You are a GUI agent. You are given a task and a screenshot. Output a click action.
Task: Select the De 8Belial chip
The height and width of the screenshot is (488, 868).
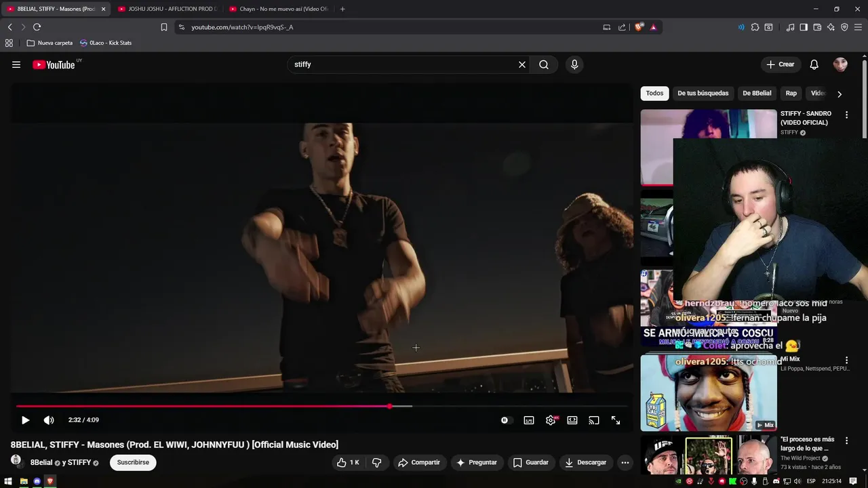pyautogui.click(x=757, y=94)
